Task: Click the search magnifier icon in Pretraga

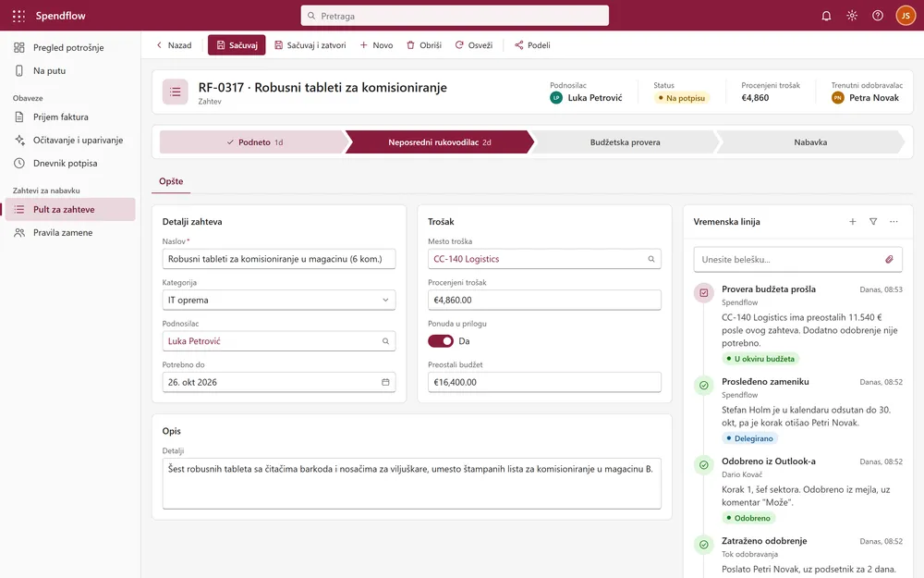Action: 311,16
